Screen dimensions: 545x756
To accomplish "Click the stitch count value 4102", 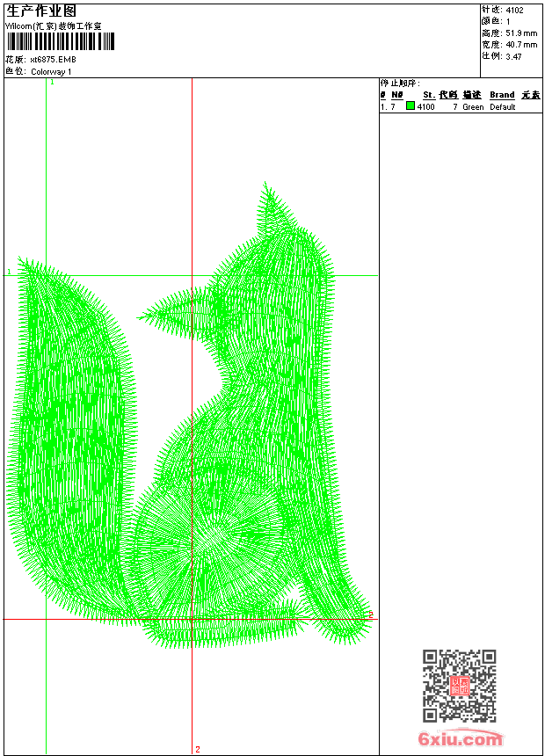I will 514,11.
